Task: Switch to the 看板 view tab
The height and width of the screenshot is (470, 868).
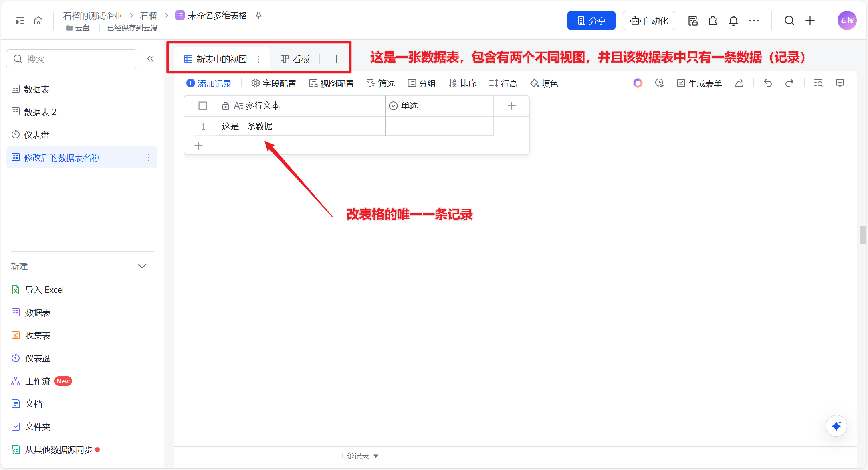Action: point(295,59)
